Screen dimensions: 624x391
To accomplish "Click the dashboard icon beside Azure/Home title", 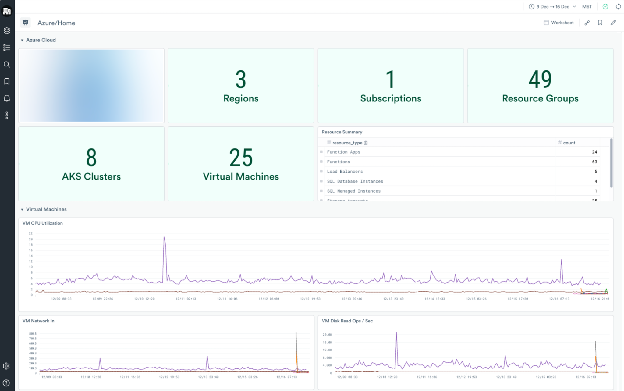I will (25, 23).
